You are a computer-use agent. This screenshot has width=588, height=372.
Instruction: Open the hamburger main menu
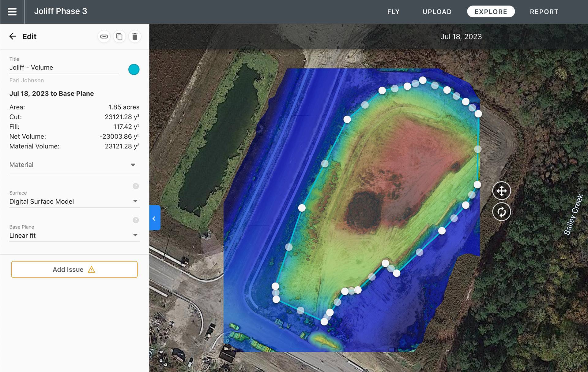coord(12,12)
